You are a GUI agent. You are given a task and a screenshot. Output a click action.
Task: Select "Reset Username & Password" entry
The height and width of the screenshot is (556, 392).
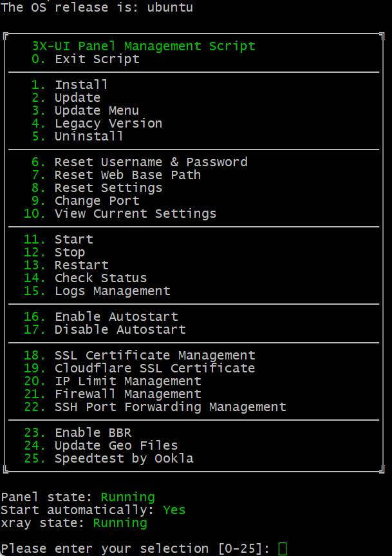click(x=151, y=162)
